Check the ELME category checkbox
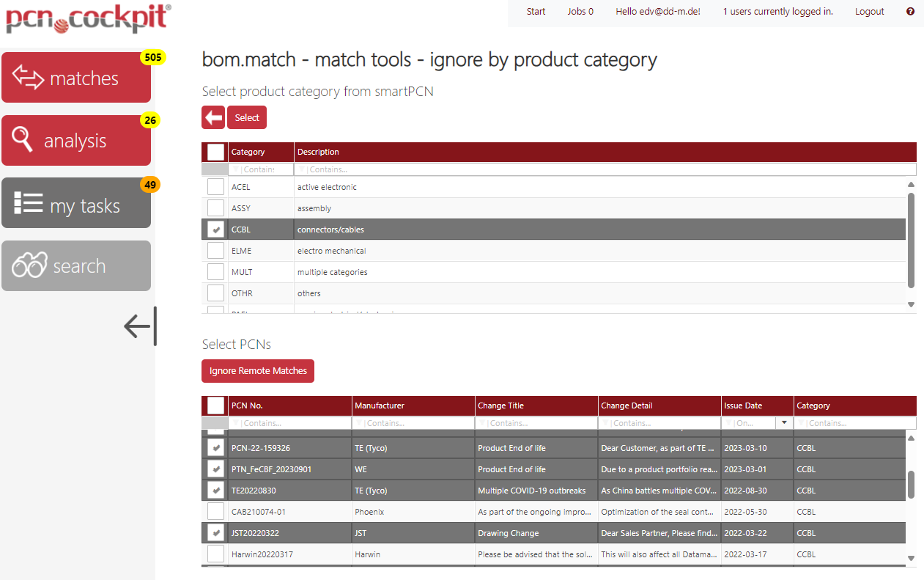This screenshot has width=924, height=580. pyautogui.click(x=215, y=251)
